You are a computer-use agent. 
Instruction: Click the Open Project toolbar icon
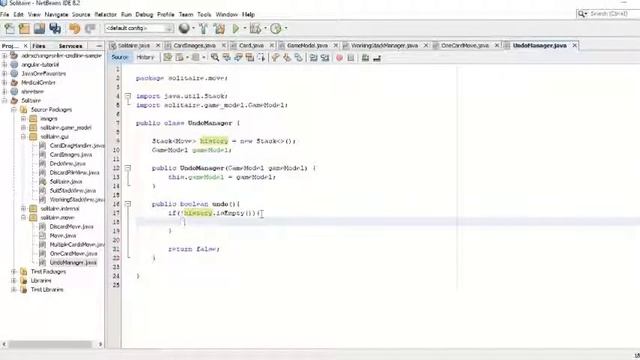[x=40, y=28]
